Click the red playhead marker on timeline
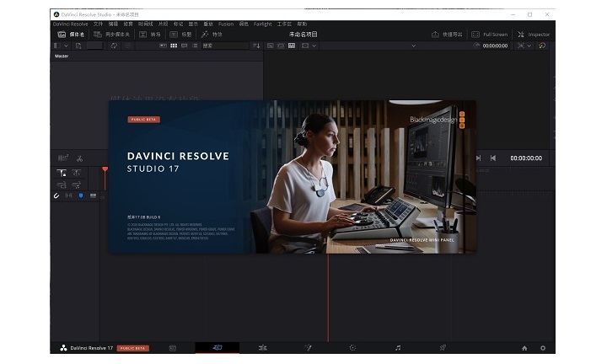The height and width of the screenshot is (364, 607). (x=105, y=170)
